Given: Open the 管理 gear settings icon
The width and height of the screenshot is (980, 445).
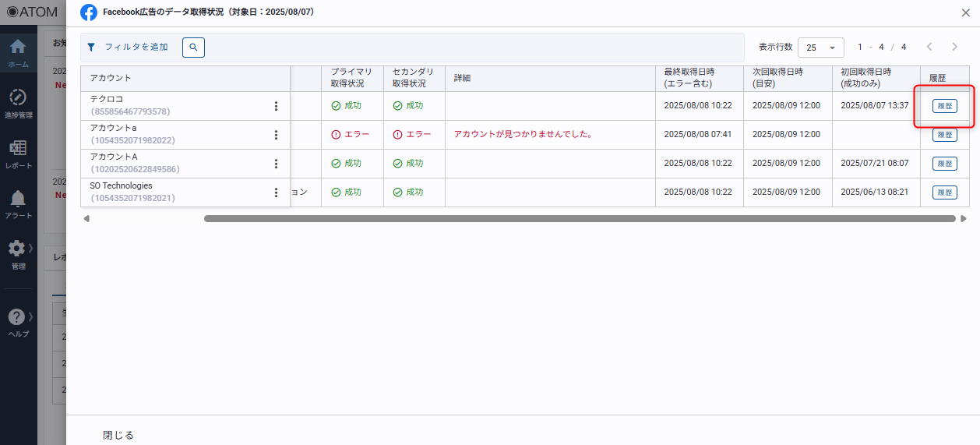Looking at the screenshot, I should [16, 249].
